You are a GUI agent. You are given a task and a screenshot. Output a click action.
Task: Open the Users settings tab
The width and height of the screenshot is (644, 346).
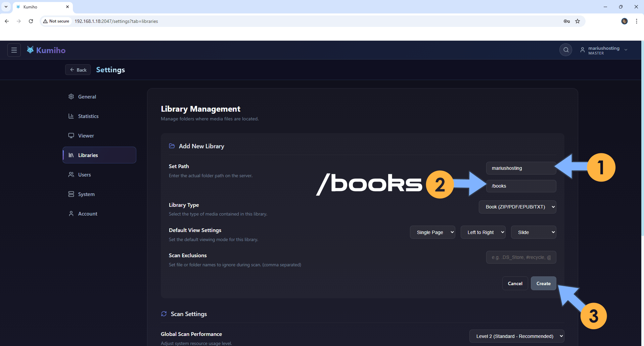(x=84, y=175)
